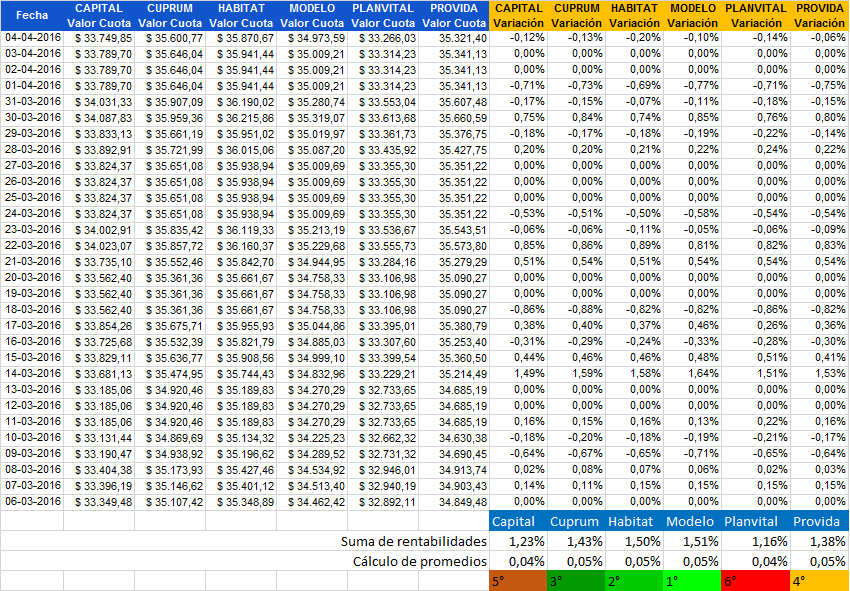850x591 pixels.
Task: Click the Capital summary header
Action: [x=519, y=521]
